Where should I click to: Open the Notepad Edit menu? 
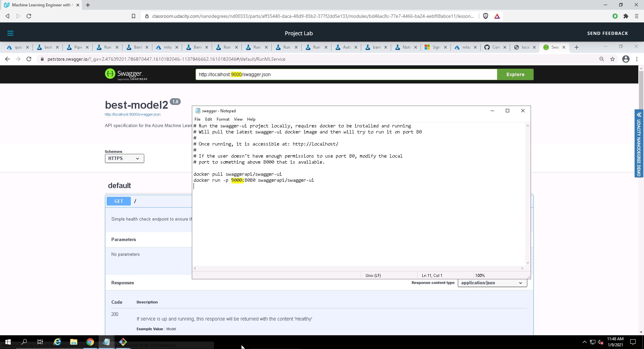[209, 119]
